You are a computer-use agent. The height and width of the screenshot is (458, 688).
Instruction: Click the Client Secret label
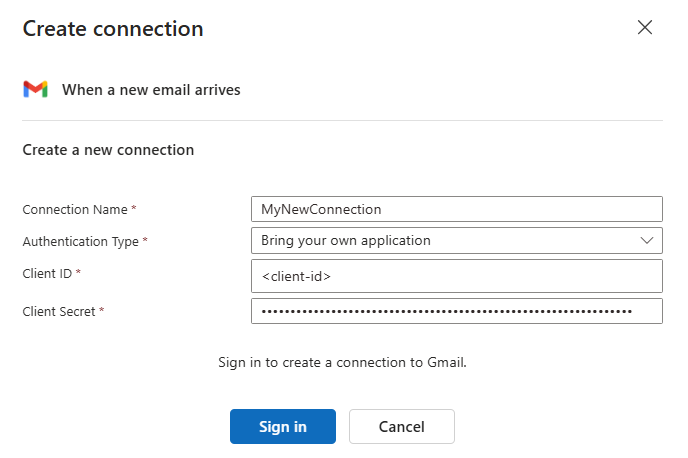click(x=59, y=311)
